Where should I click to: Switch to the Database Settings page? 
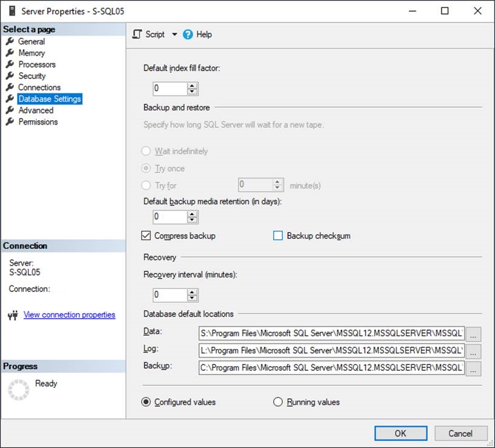[x=50, y=99]
